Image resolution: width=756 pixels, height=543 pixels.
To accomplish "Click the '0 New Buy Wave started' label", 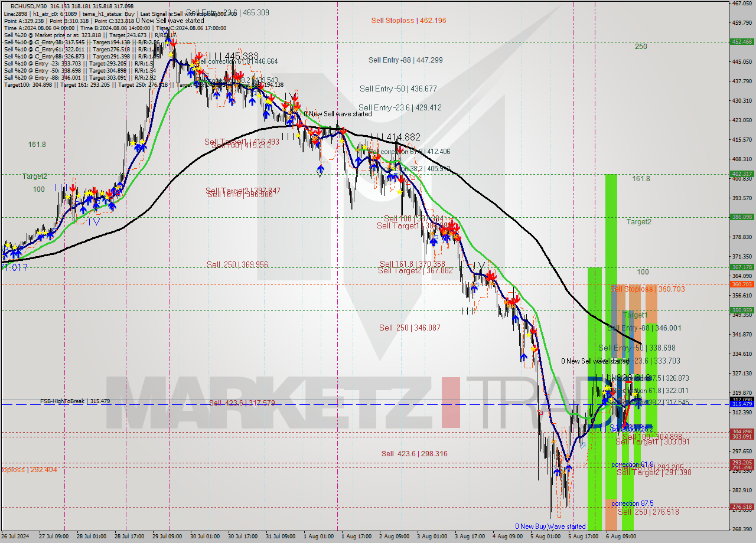I will (550, 526).
